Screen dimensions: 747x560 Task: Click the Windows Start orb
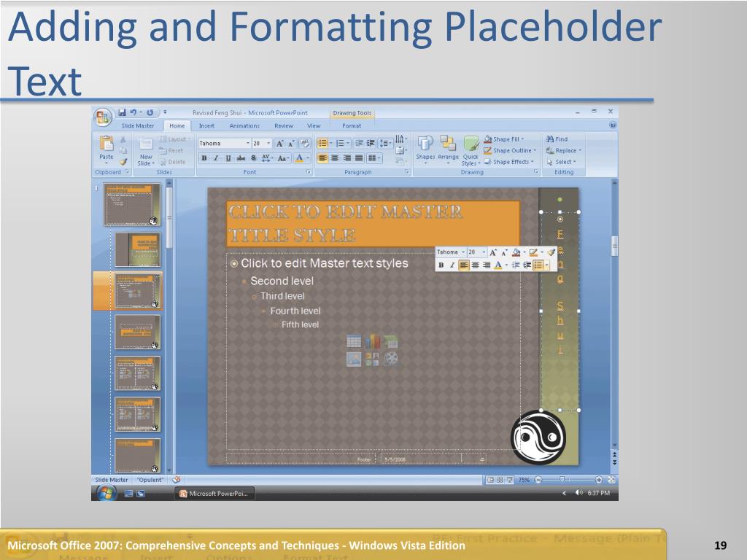tap(106, 493)
